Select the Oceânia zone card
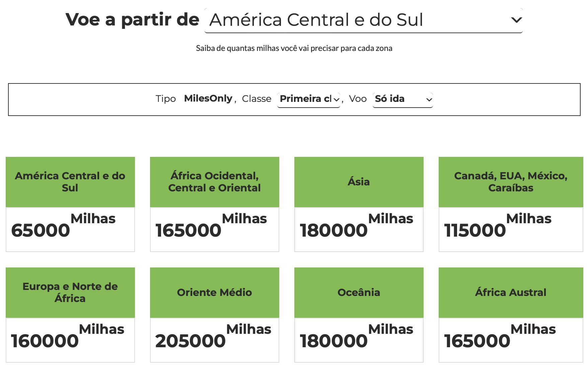 [x=359, y=315]
